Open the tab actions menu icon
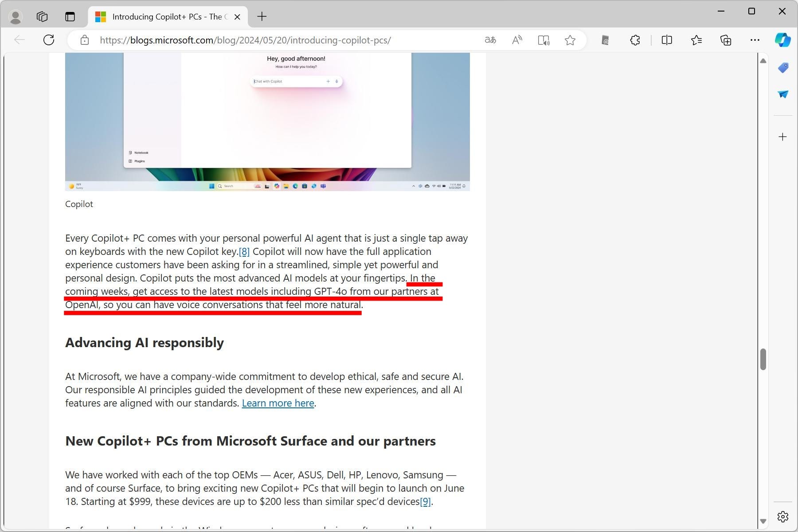Image resolution: width=798 pixels, height=532 pixels. (70, 17)
